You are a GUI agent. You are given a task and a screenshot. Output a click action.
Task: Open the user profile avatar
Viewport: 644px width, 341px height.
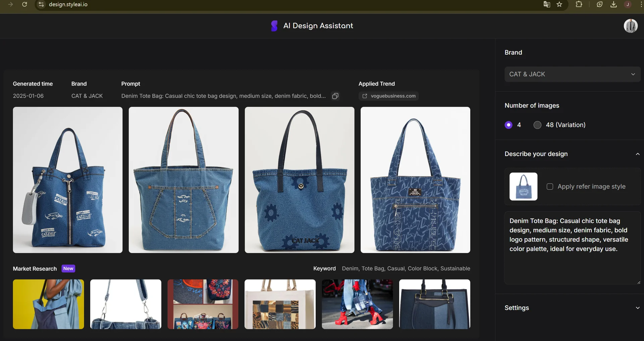tap(630, 26)
